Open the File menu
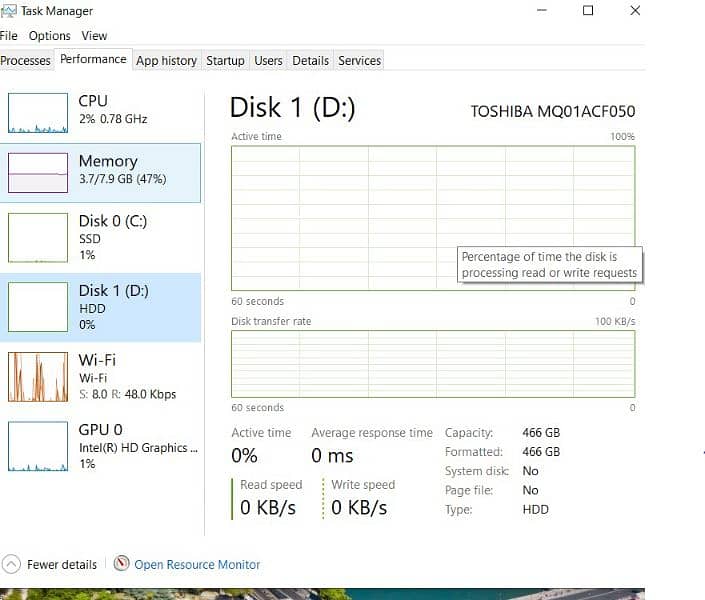 point(9,36)
